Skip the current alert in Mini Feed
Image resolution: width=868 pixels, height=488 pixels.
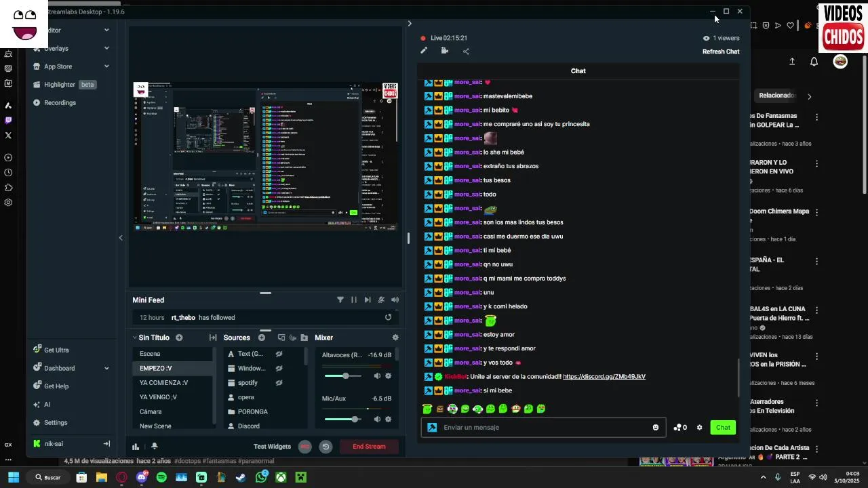click(x=368, y=300)
